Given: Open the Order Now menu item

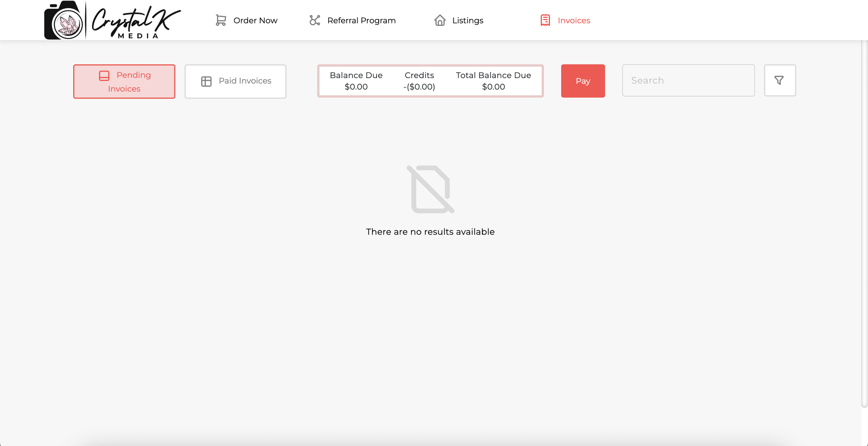Looking at the screenshot, I should (x=255, y=20).
